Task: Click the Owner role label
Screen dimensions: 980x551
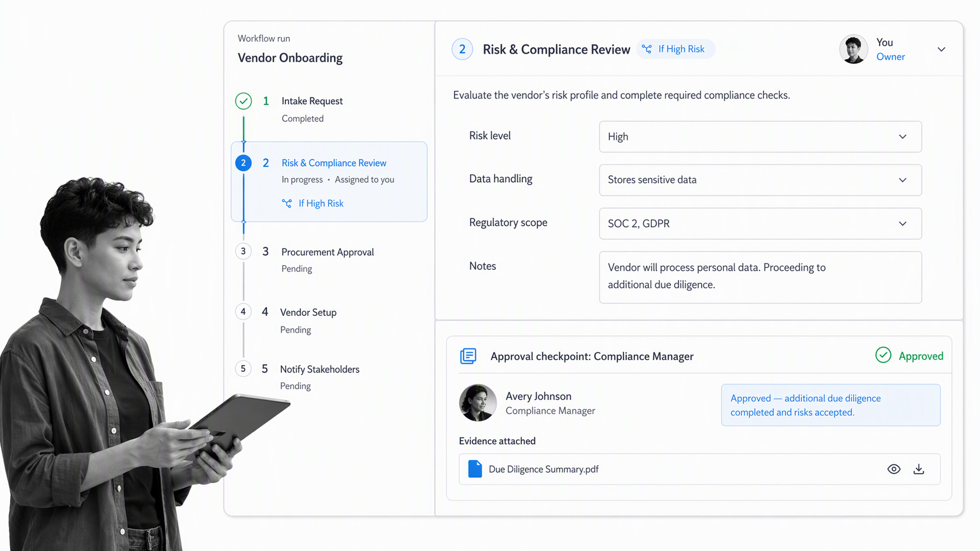Action: coord(891,57)
